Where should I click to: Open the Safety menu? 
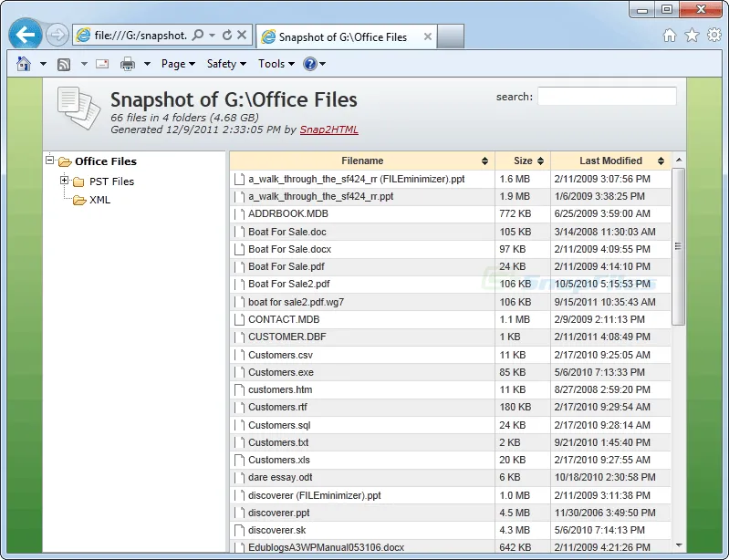coord(226,64)
